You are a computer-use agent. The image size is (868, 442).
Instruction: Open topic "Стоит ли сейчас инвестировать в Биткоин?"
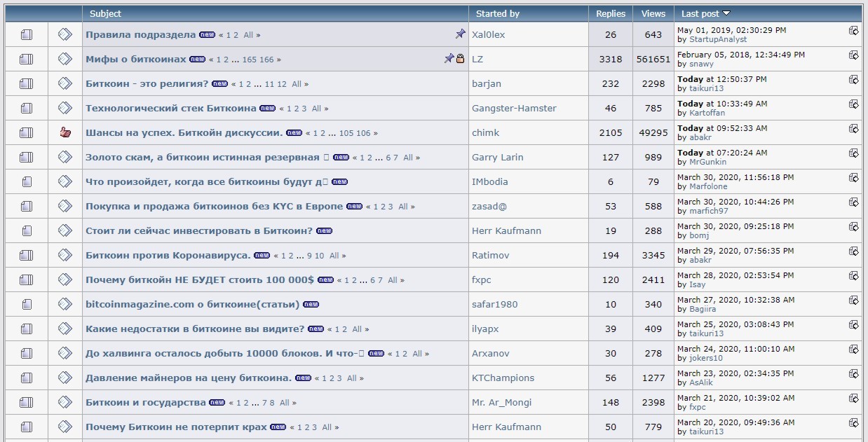(199, 230)
